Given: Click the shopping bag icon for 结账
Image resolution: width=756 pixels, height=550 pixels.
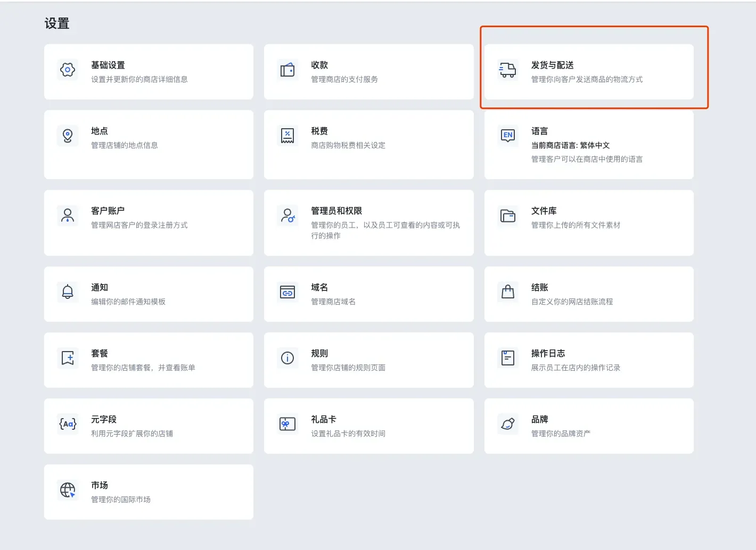Looking at the screenshot, I should pyautogui.click(x=508, y=292).
